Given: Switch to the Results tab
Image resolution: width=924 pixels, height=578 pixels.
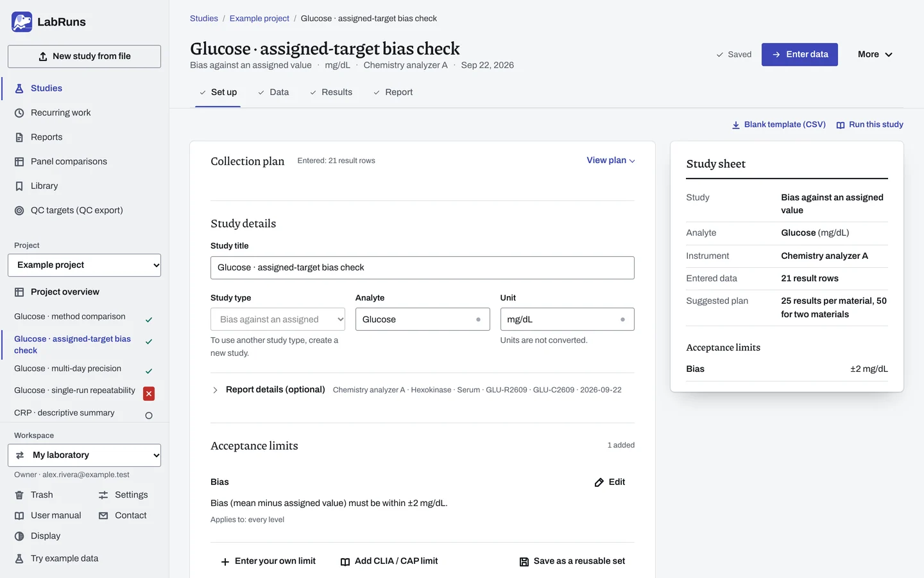Looking at the screenshot, I should [331, 92].
